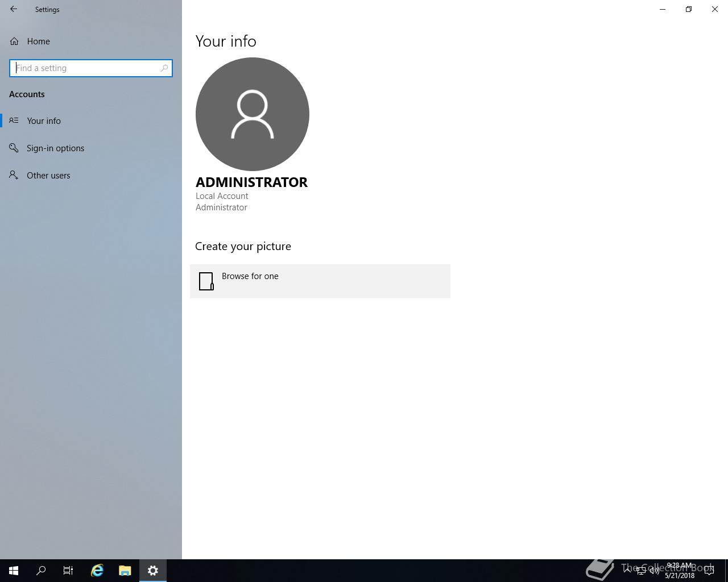Viewport: 728px width, 582px height.
Task: Launch Internet Explorer from the taskbar
Action: (x=97, y=571)
